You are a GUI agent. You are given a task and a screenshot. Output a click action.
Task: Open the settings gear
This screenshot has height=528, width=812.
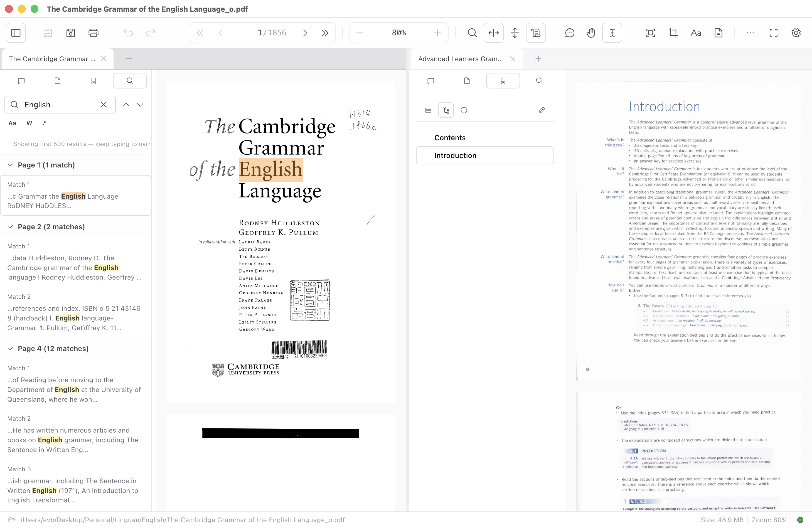(796, 33)
